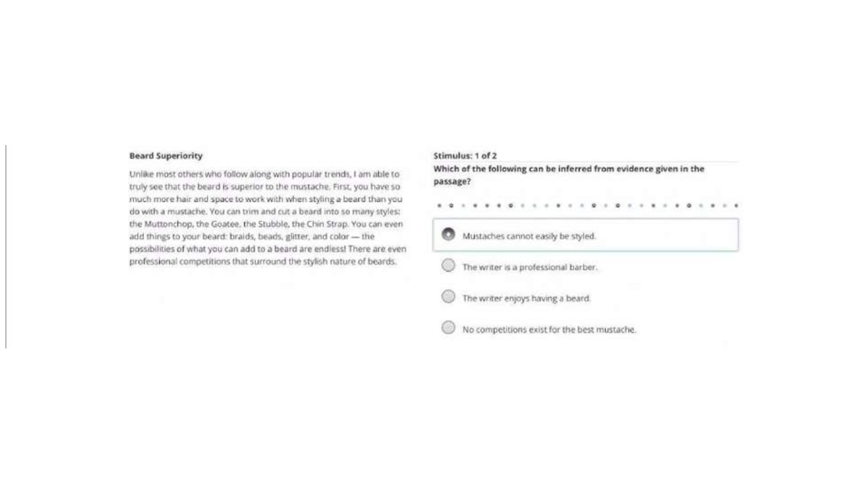
Task: Select the 'The writer is a professional barber' radio button
Action: pyautogui.click(x=448, y=265)
